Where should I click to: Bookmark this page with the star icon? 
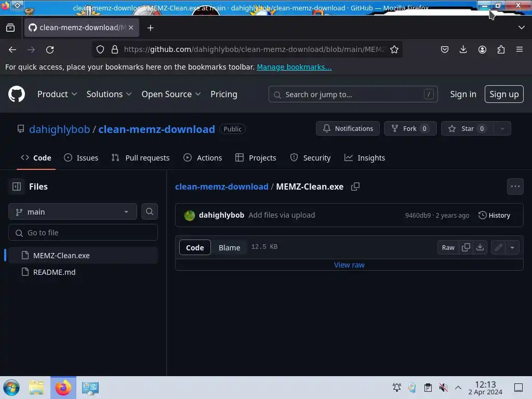[x=394, y=49]
